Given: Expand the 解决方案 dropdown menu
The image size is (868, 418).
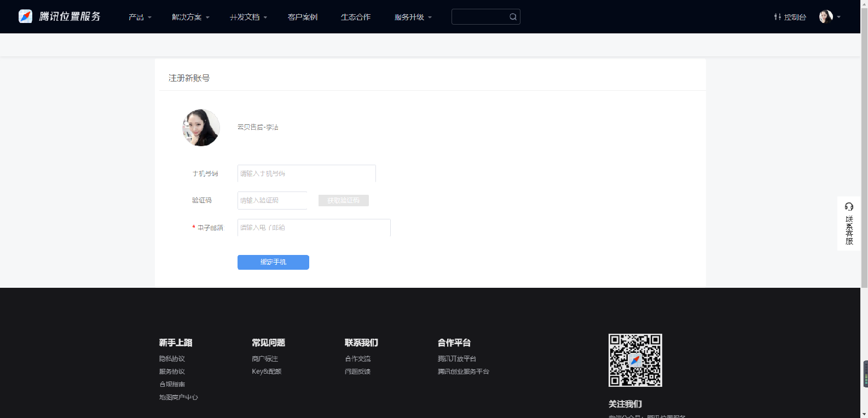Looking at the screenshot, I should (x=190, y=17).
